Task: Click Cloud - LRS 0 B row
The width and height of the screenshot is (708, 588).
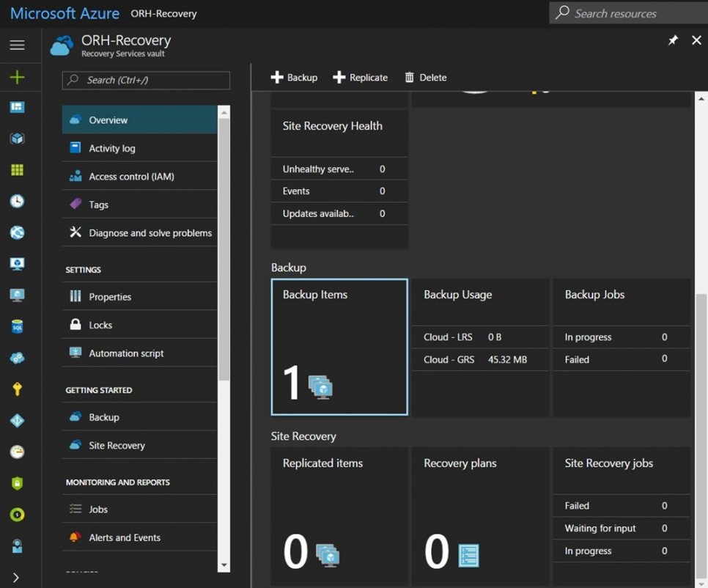Action: [x=481, y=337]
